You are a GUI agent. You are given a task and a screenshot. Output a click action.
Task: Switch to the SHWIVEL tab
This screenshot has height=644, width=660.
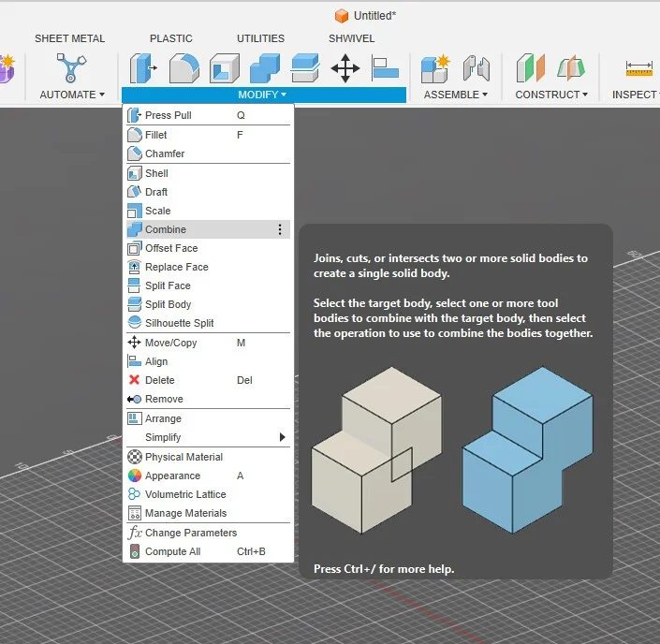[351, 38]
